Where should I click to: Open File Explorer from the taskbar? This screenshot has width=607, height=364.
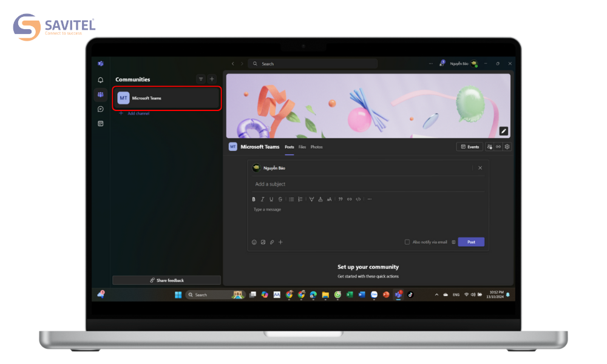(x=325, y=295)
